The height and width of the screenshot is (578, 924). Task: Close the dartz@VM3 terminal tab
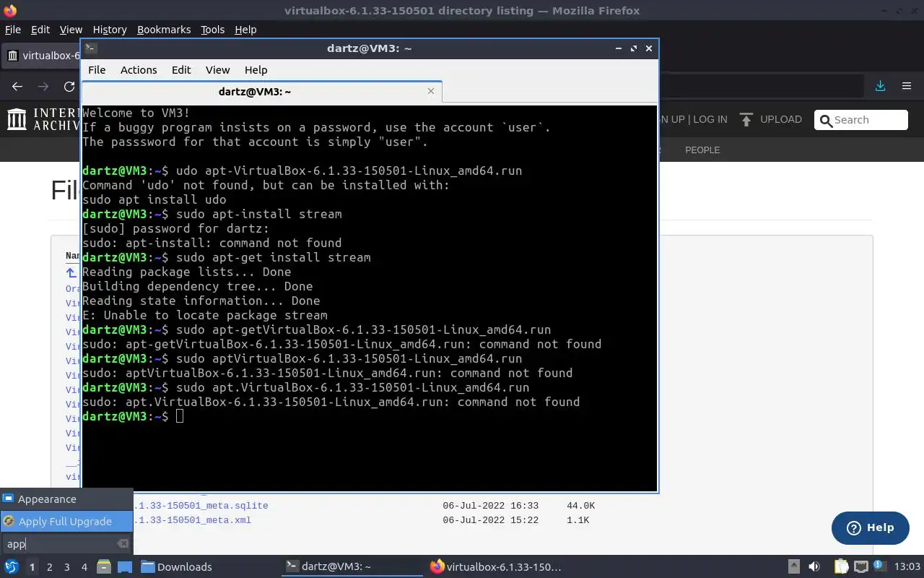(431, 91)
